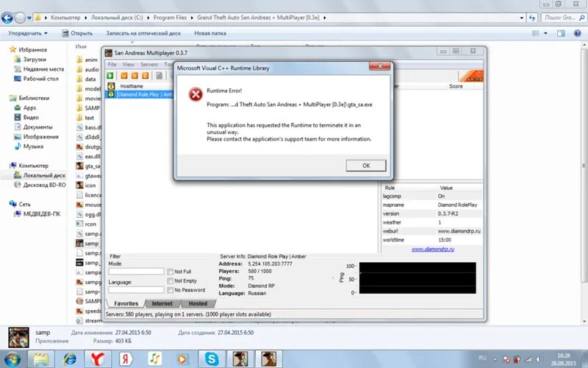Open Skype from the taskbar
The width and height of the screenshot is (588, 368).
[x=212, y=359]
